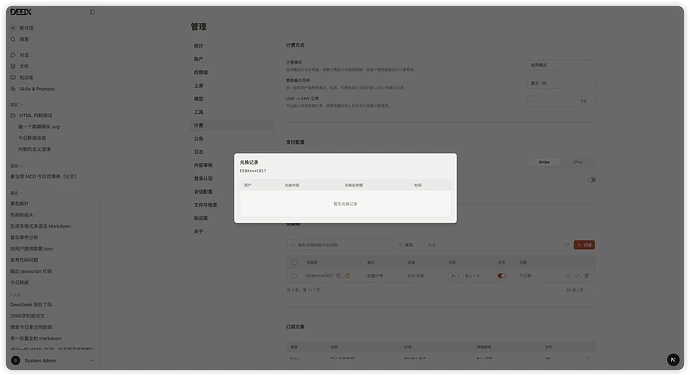Collapse the sidebar with the panel icon
690x375 pixels.
[92, 12]
